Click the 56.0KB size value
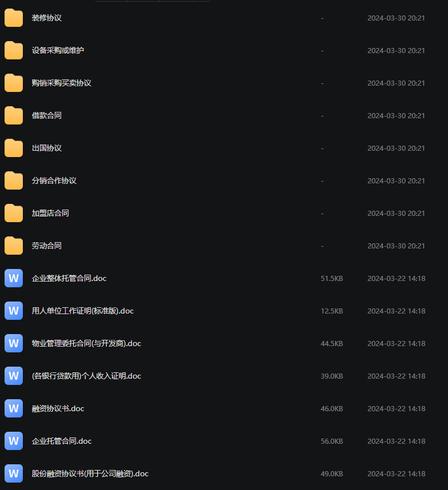 point(332,441)
